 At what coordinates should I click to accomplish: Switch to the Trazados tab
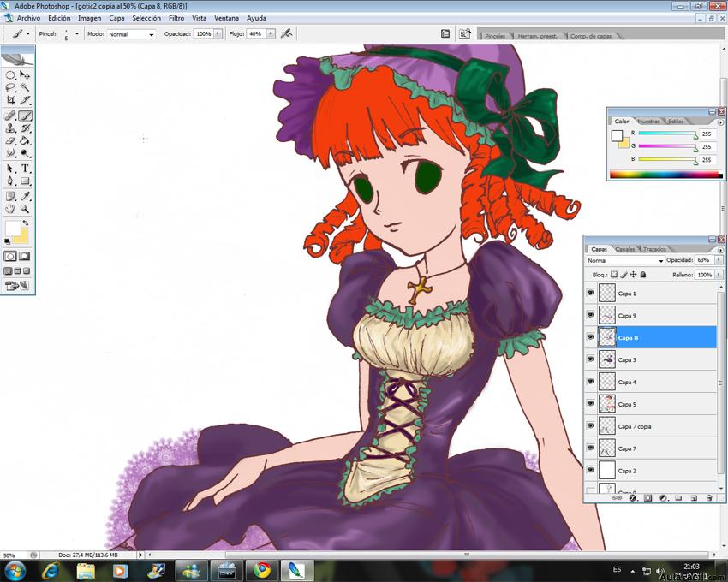[654, 249]
